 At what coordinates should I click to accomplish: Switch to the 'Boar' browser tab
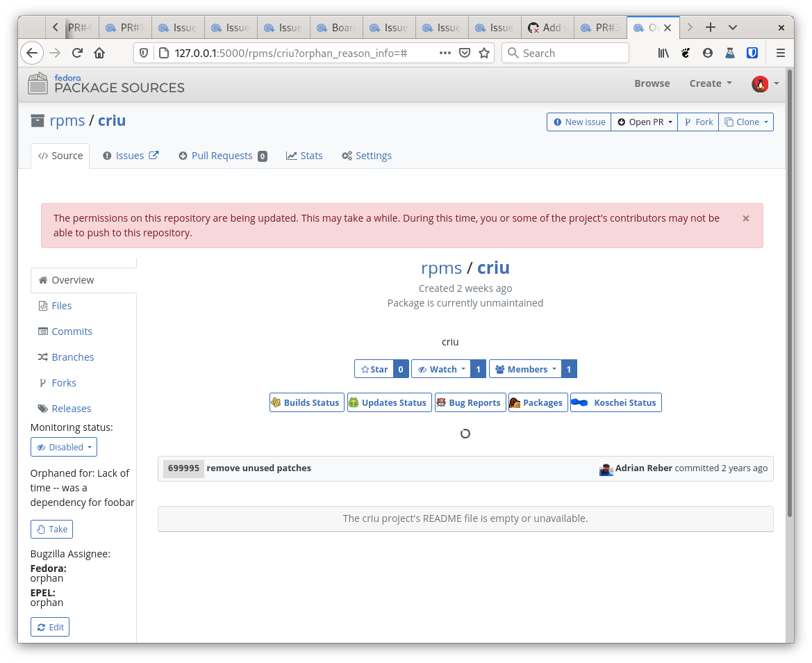337,28
